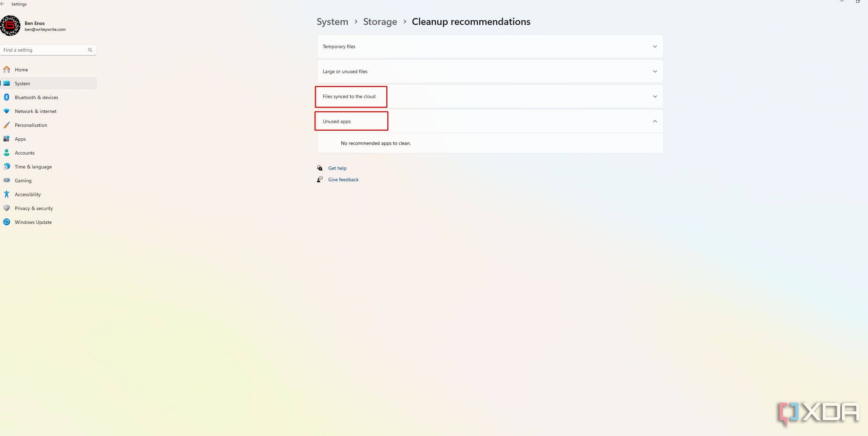Click the search settings magnifier icon
The height and width of the screenshot is (436, 868).
coord(91,50)
